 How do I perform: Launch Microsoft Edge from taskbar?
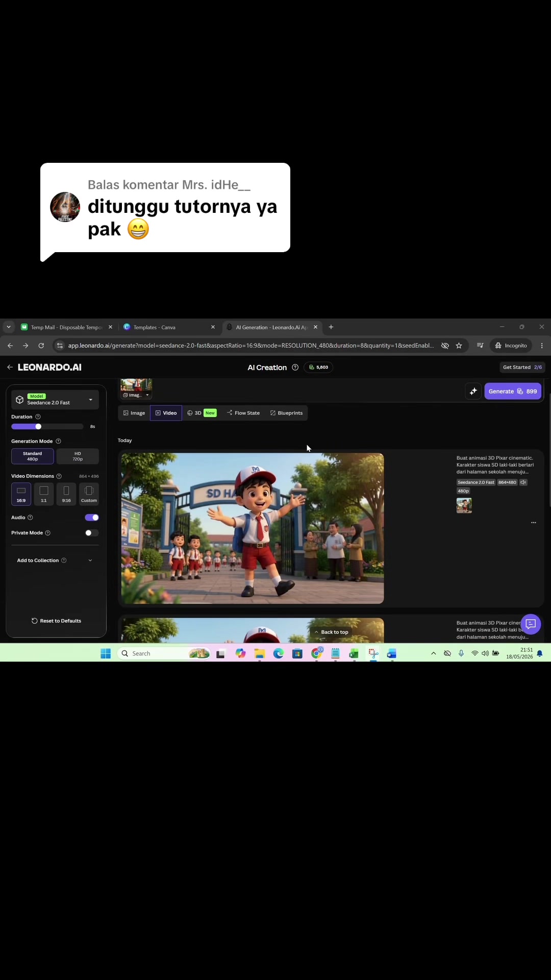click(279, 653)
